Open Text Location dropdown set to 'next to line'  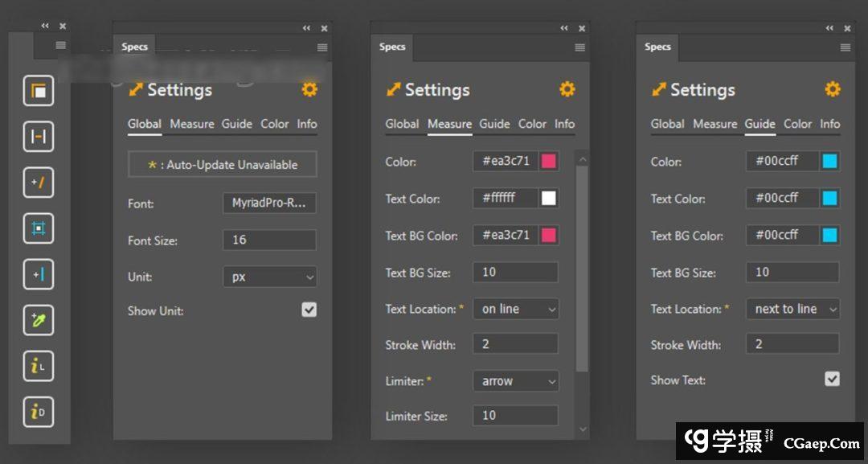coord(792,309)
